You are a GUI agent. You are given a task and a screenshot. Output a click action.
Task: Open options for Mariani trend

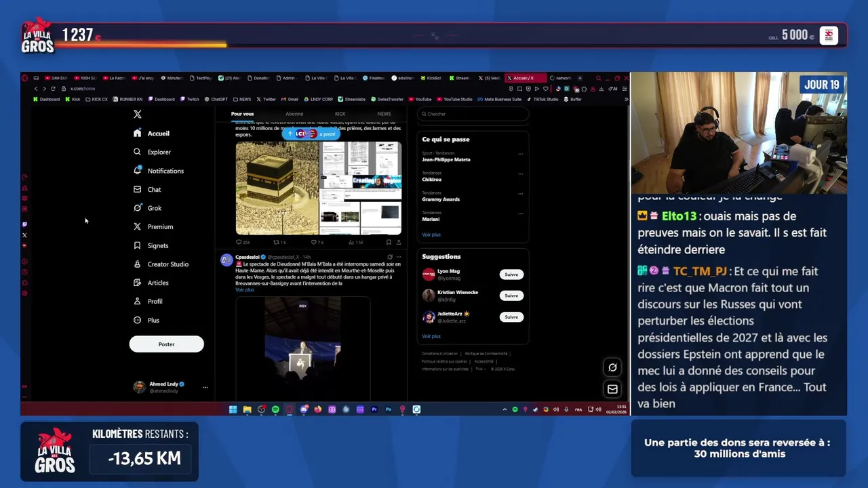coord(520,213)
